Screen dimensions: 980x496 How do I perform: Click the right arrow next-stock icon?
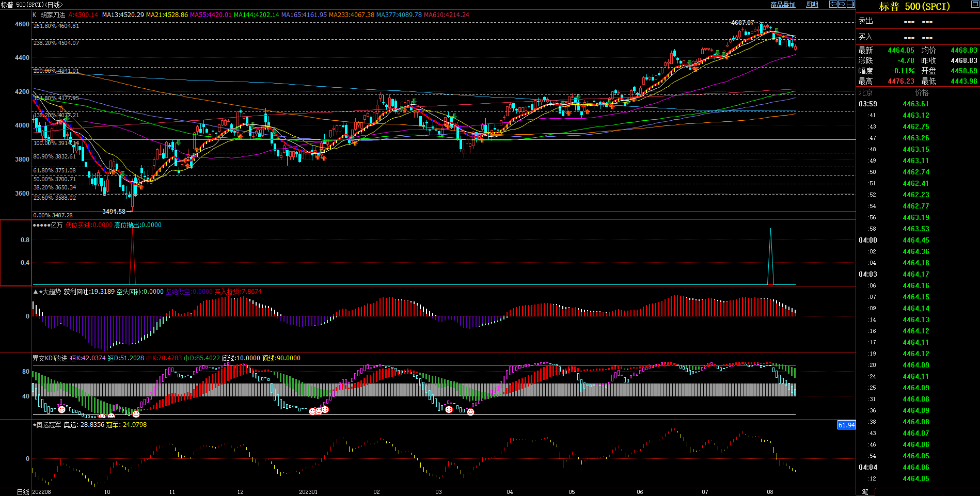[x=842, y=4]
